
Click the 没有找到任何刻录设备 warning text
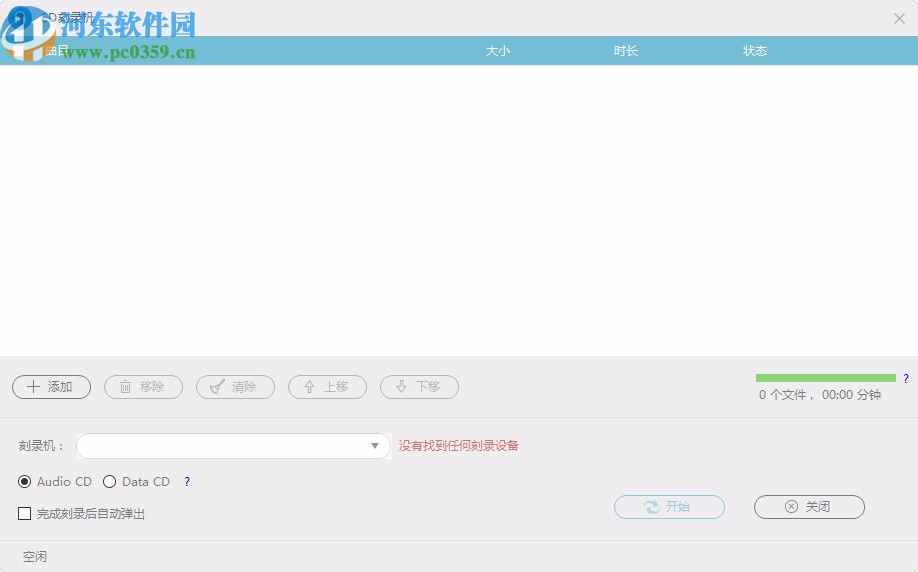click(459, 446)
